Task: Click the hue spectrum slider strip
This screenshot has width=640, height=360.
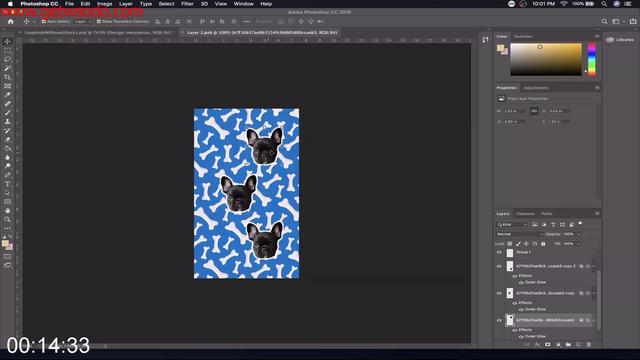Action: (x=591, y=59)
